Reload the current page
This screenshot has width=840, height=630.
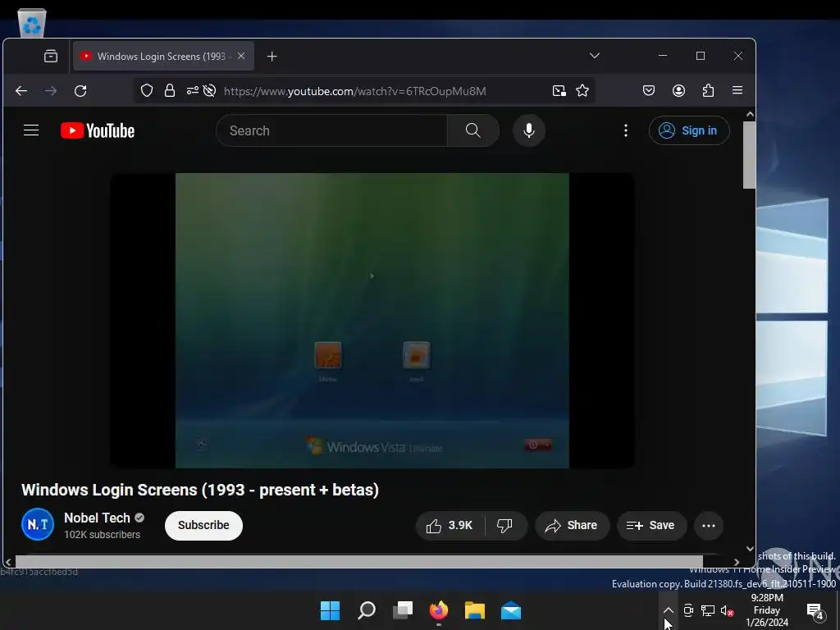click(x=80, y=91)
